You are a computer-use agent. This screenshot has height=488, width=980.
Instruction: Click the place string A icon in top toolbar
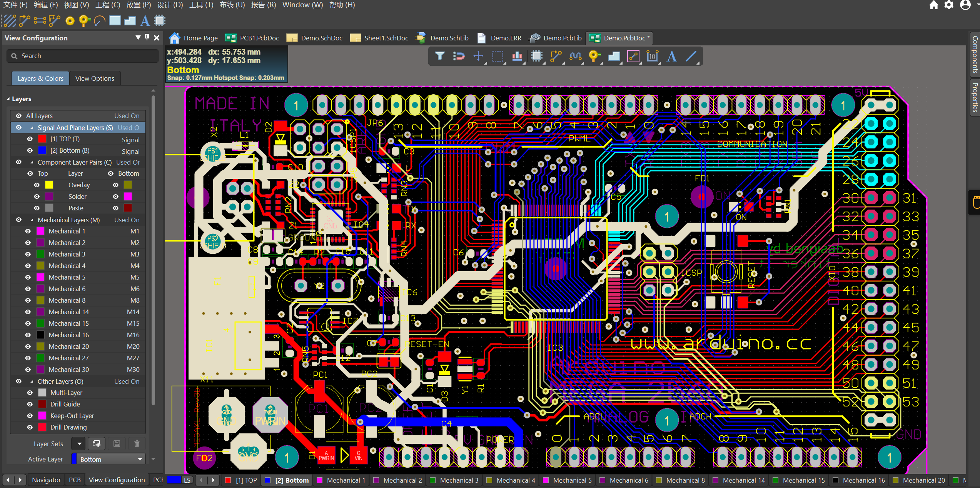(145, 20)
